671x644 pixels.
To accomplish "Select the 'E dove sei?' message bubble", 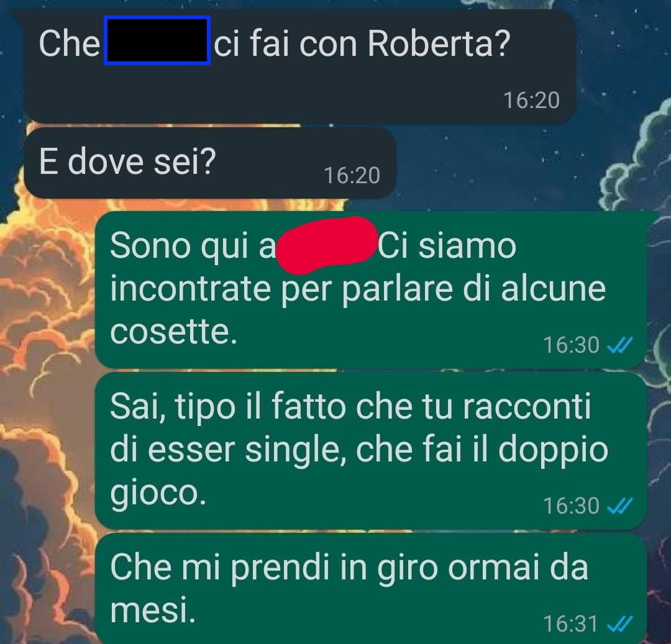I will tap(210, 163).
